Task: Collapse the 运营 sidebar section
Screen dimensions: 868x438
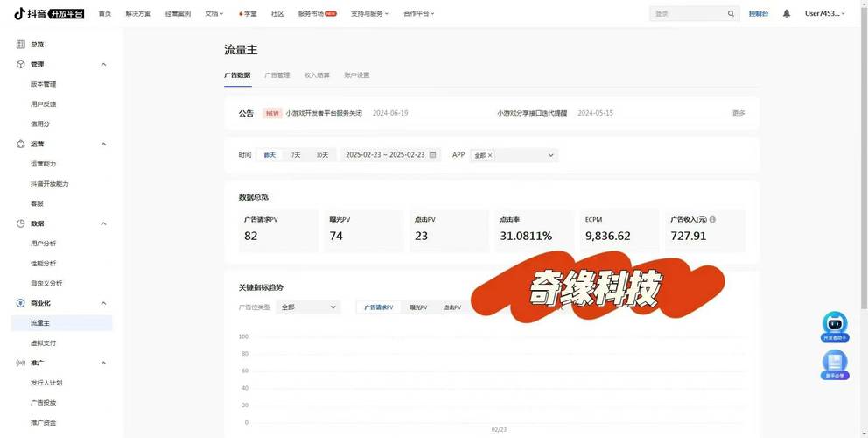Action: [103, 145]
